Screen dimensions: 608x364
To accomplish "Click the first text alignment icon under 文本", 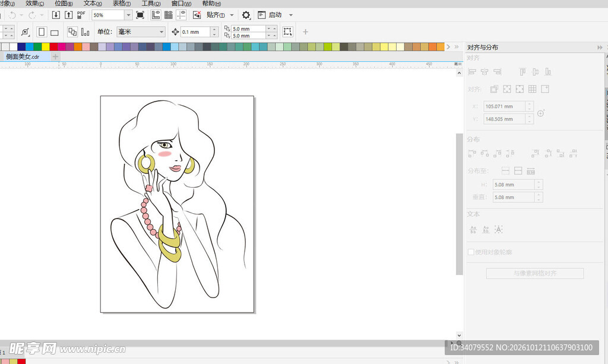I will (473, 229).
